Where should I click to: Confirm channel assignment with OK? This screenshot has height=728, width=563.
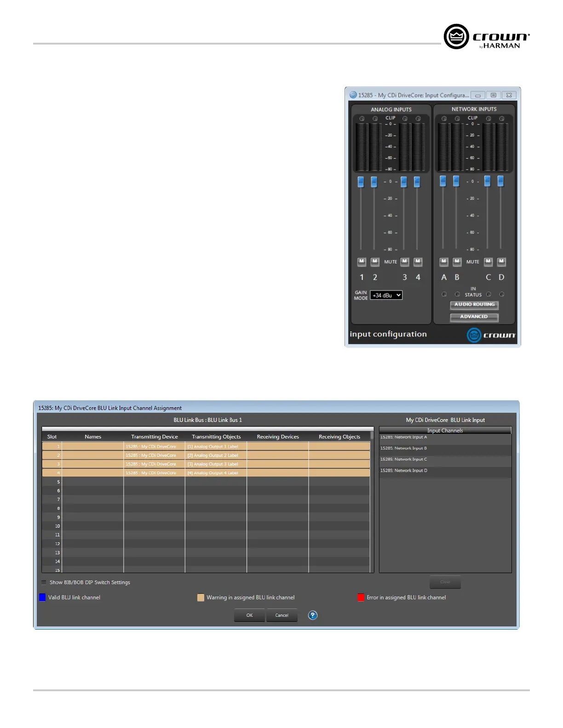(x=249, y=615)
